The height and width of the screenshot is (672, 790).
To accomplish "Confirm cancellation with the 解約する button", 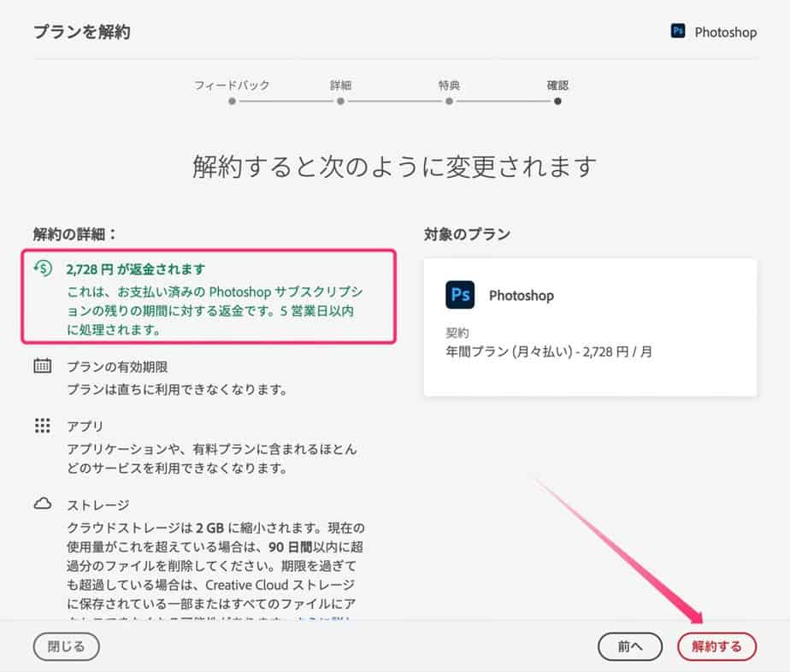I will tap(716, 646).
